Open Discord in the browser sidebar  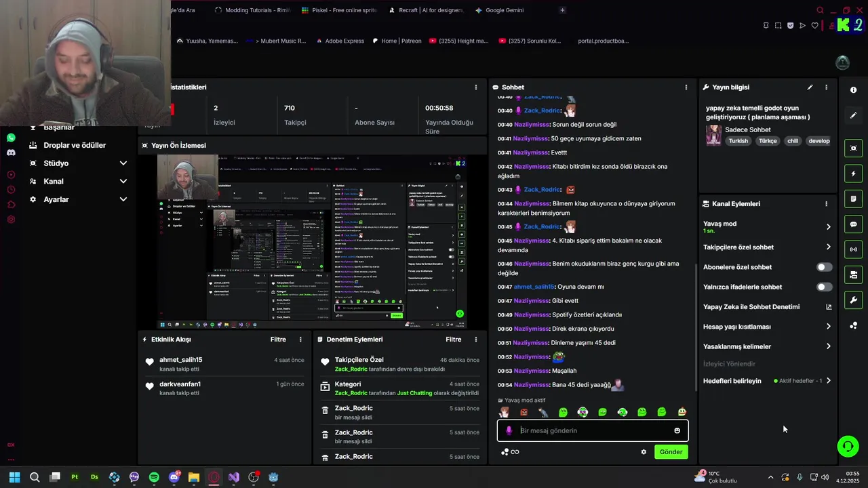click(11, 153)
